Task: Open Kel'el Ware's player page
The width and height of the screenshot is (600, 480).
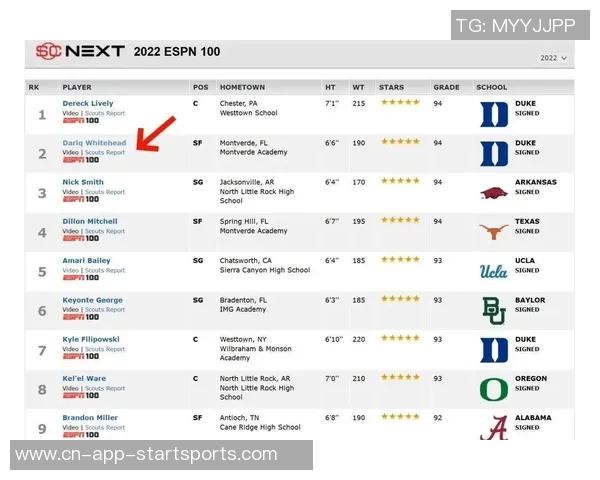Action: click(86, 379)
